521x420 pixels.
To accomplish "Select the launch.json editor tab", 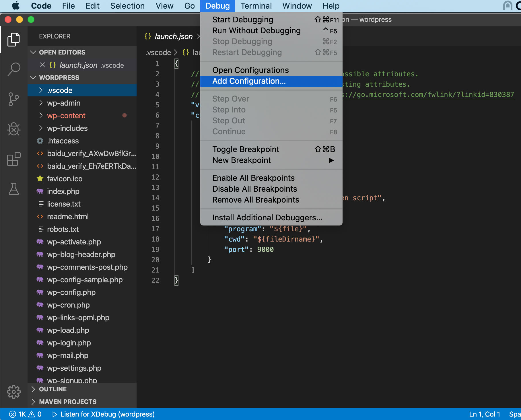I will [173, 36].
